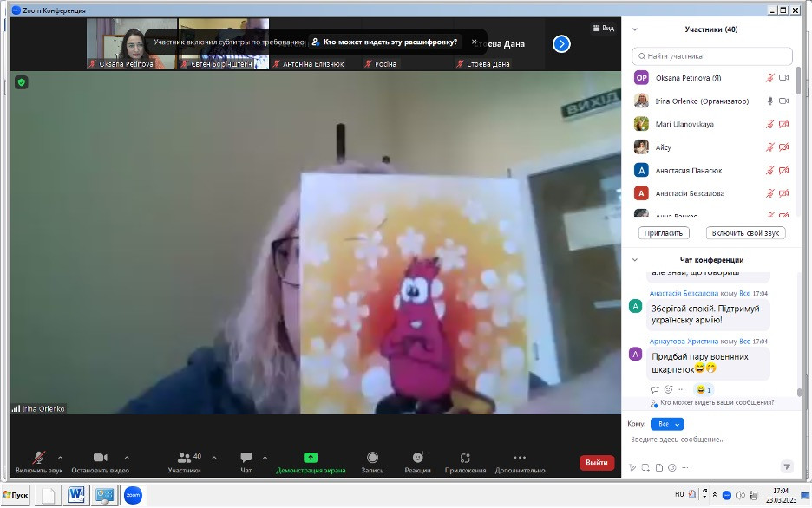Attach a file in chat

(x=658, y=467)
